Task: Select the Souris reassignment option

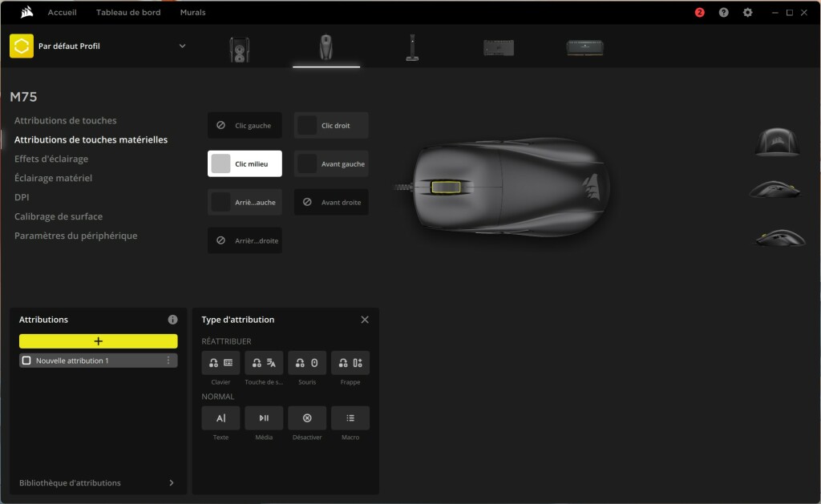Action: pyautogui.click(x=307, y=362)
